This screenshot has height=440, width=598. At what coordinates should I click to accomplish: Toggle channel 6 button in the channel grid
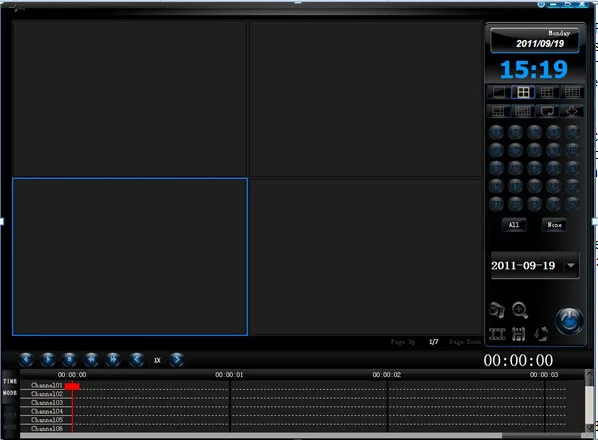(496, 150)
